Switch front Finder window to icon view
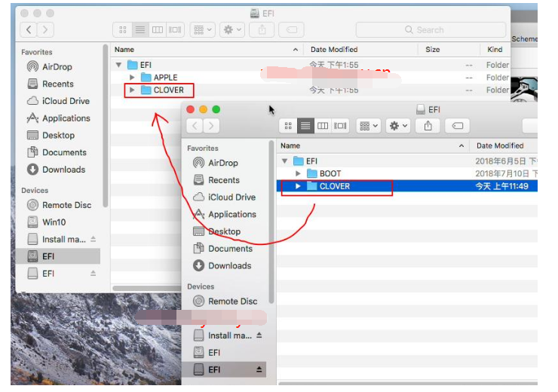 point(288,126)
